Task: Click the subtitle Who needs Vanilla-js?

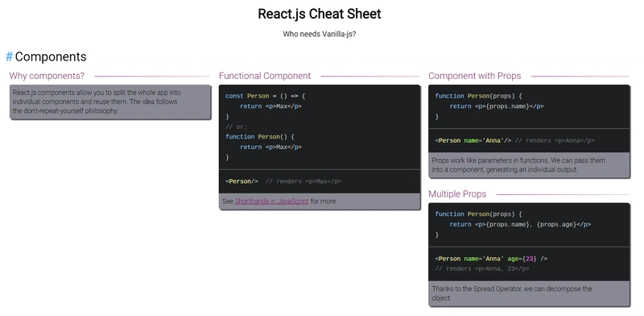Action: [x=320, y=34]
